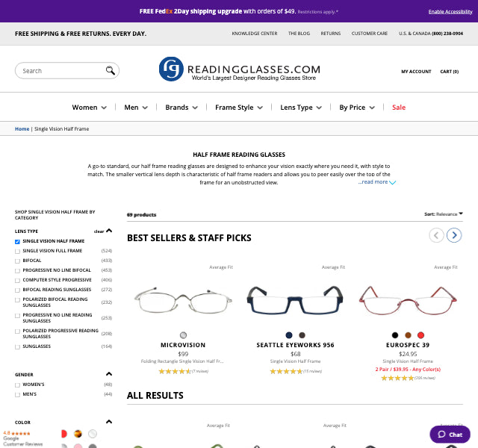Go to previous best sellers slide

(436, 235)
